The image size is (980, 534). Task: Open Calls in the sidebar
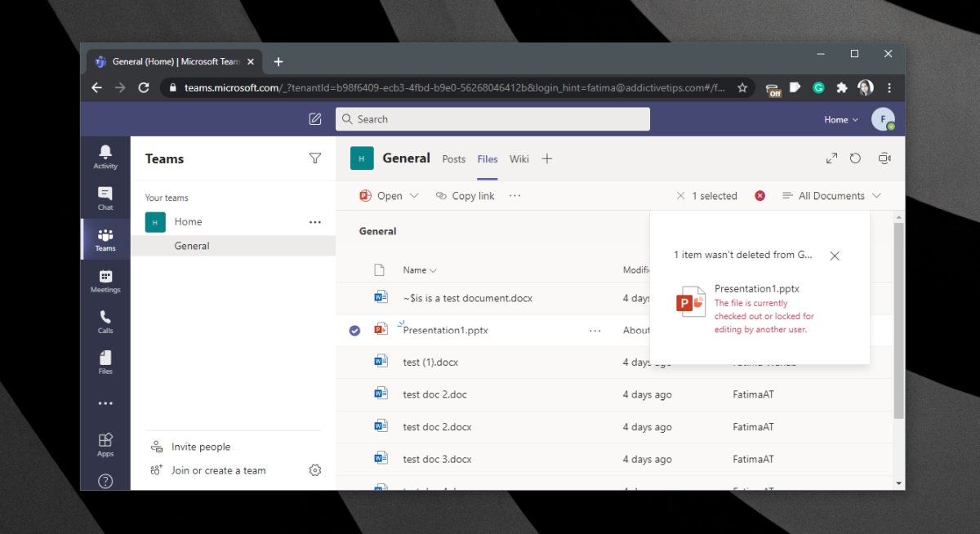[105, 322]
